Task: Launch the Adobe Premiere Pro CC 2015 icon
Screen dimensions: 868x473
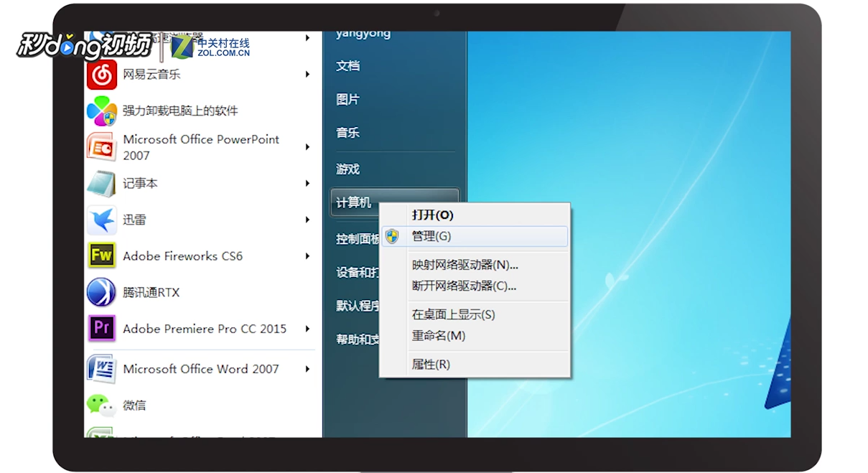Action: click(x=102, y=329)
